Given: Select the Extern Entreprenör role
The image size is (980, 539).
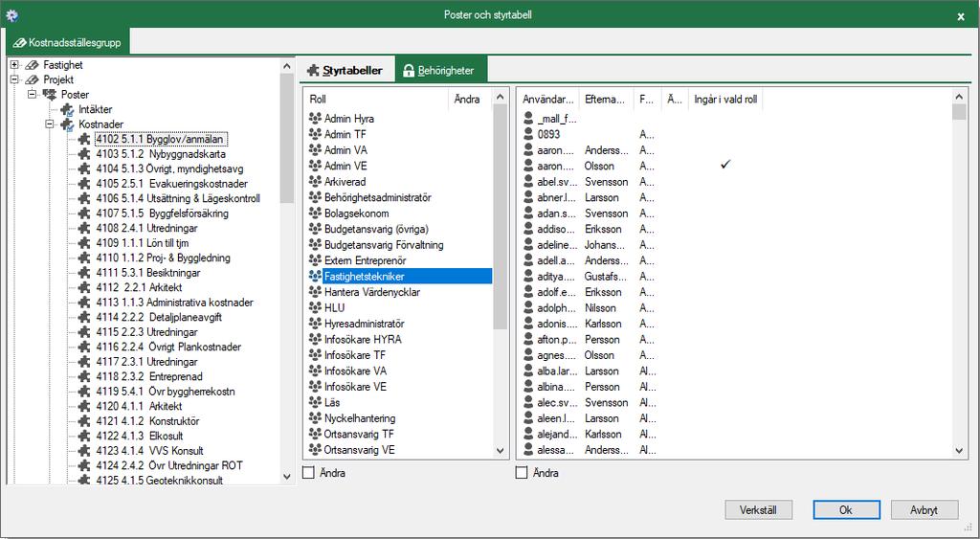Looking at the screenshot, I should (x=365, y=260).
